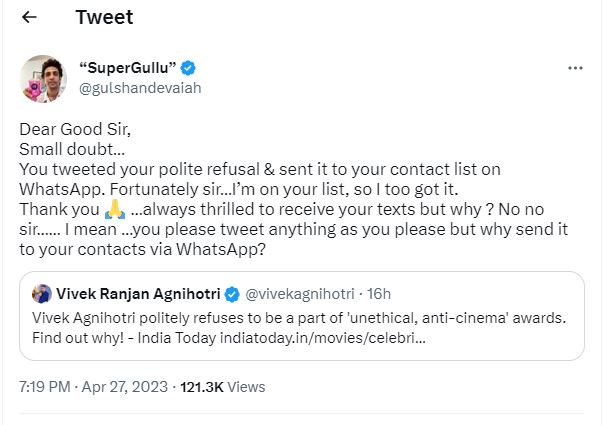Click Vivek Ranjan Agnihotri's small avatar
This screenshot has height=425, width=604.
42,294
